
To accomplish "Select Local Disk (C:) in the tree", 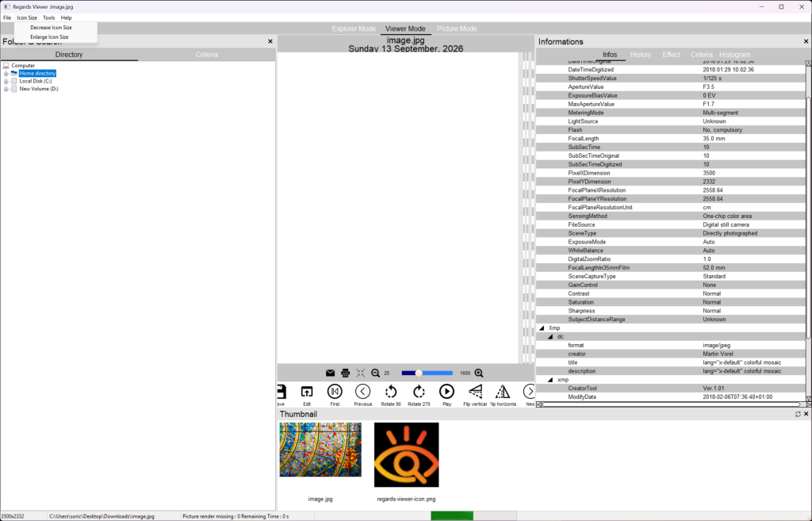I will point(35,82).
